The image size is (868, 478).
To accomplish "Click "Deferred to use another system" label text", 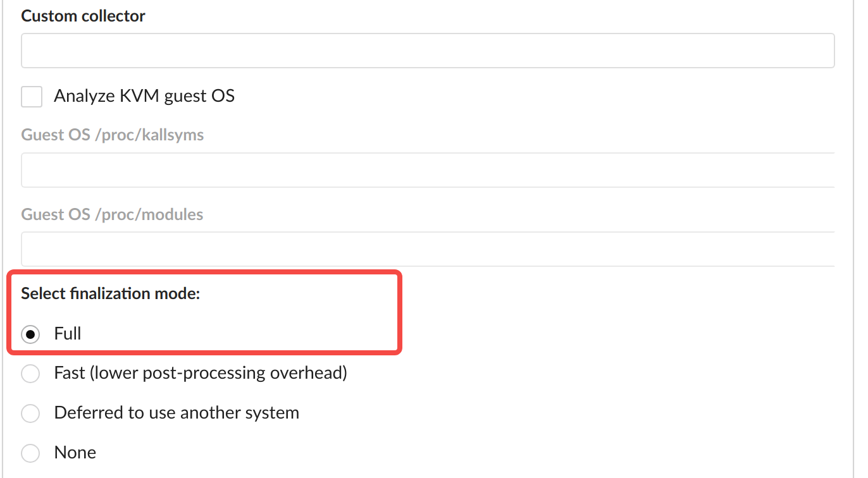I will 177,413.
